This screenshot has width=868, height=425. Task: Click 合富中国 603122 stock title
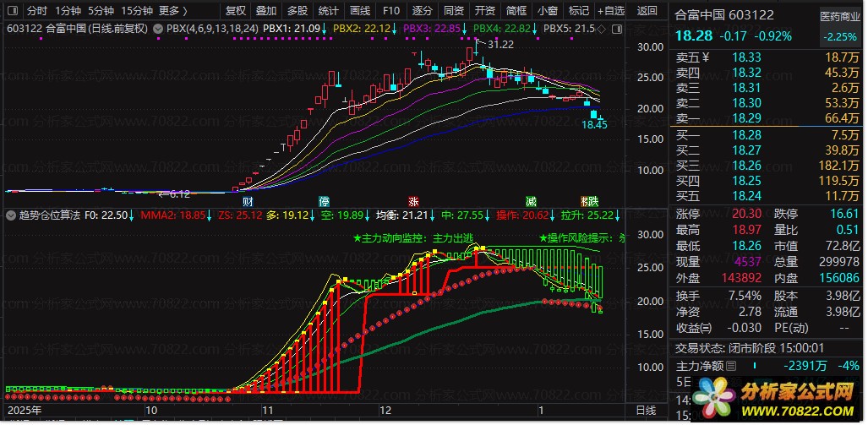tap(725, 15)
